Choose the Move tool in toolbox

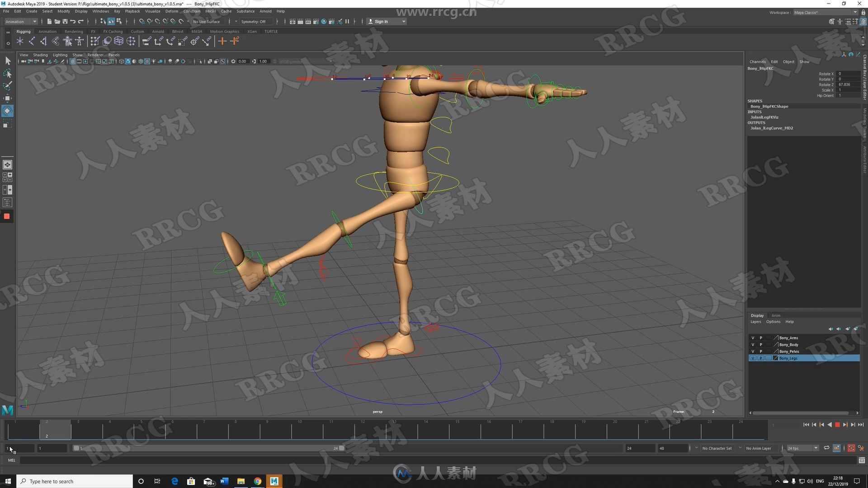(7, 98)
